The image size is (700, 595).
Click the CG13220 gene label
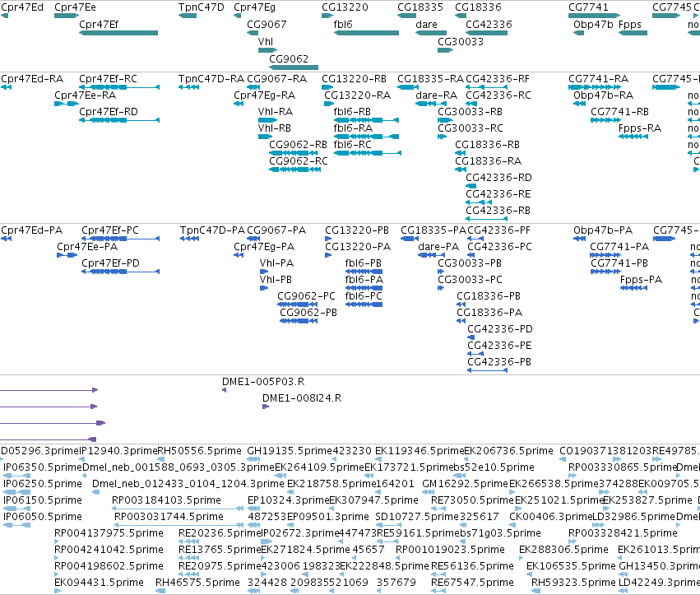pos(345,7)
